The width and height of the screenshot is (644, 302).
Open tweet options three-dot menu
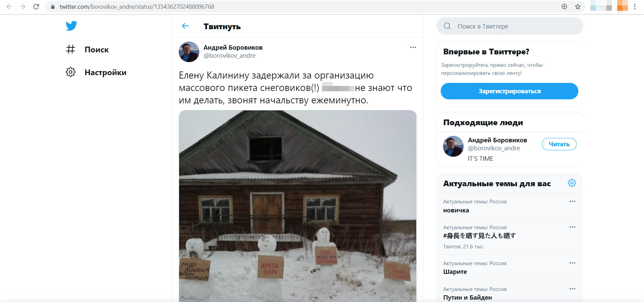tap(413, 47)
